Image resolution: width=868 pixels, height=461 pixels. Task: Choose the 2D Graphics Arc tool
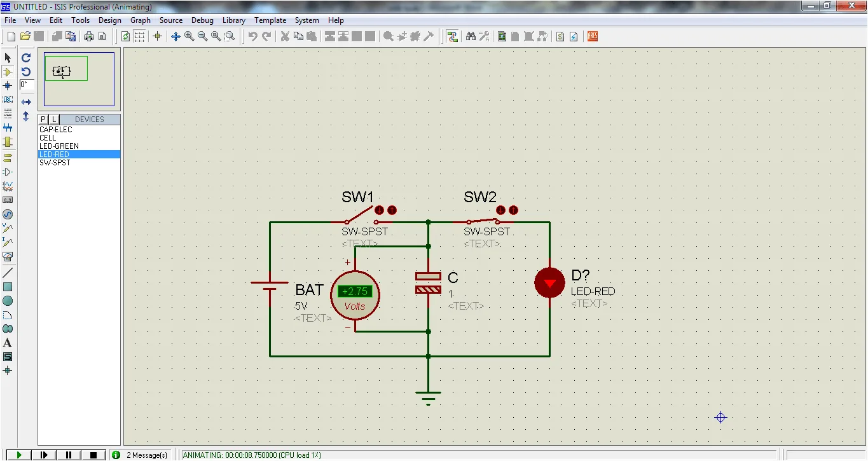click(x=8, y=315)
